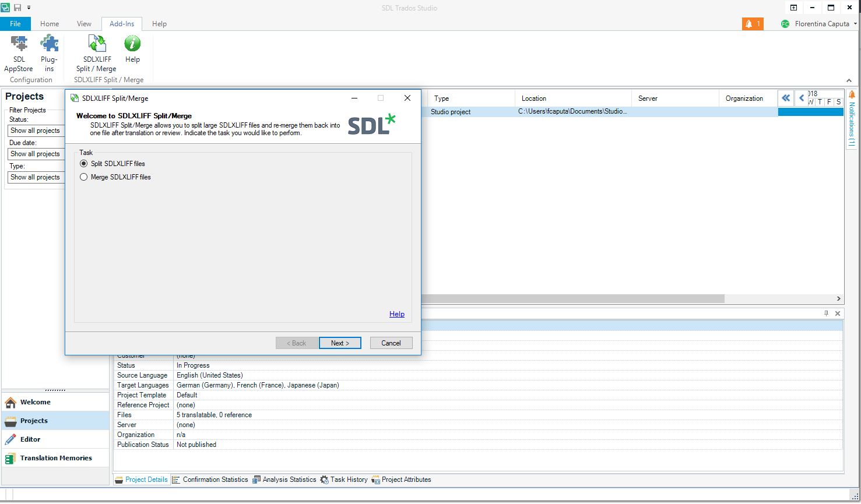Sort projects by Server column
The width and height of the screenshot is (861, 504).
pos(675,98)
